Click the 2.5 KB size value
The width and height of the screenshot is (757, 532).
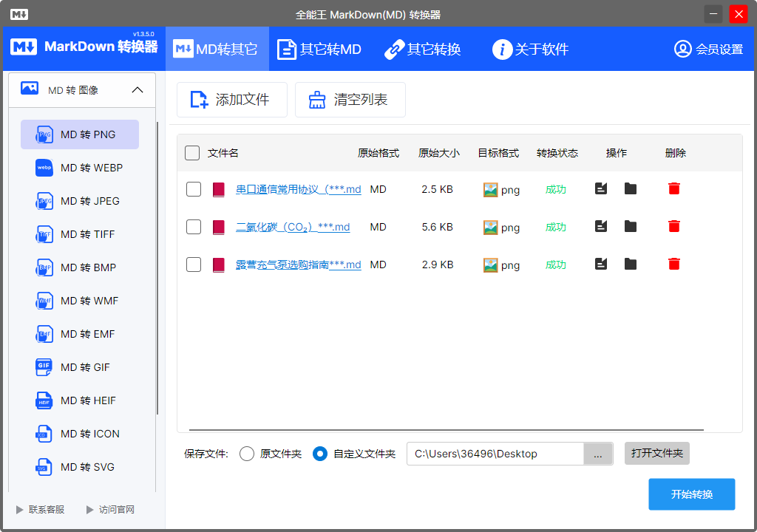tap(438, 189)
